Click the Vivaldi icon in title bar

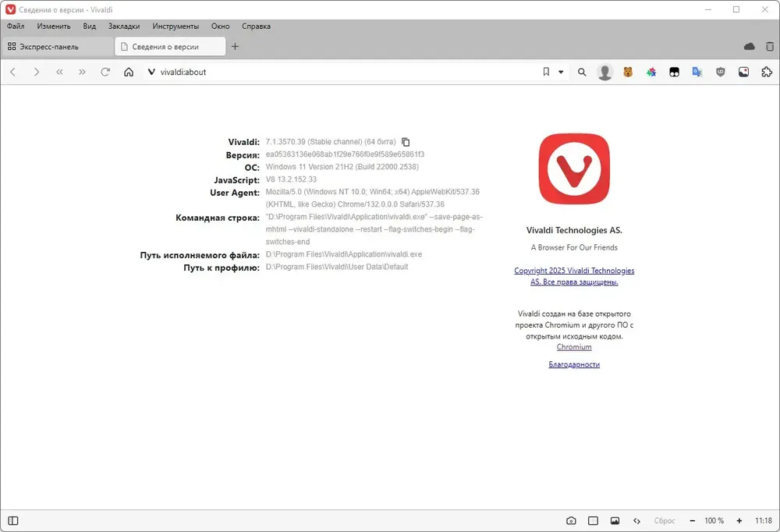click(10, 9)
